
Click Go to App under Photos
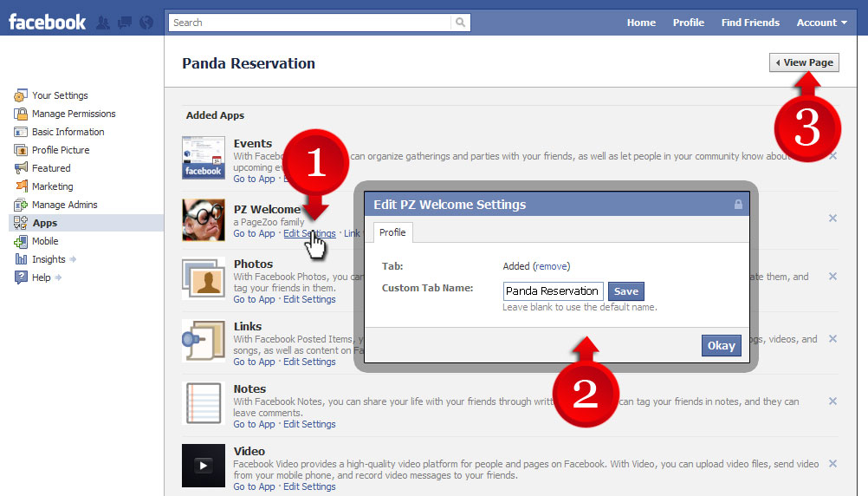click(x=254, y=299)
